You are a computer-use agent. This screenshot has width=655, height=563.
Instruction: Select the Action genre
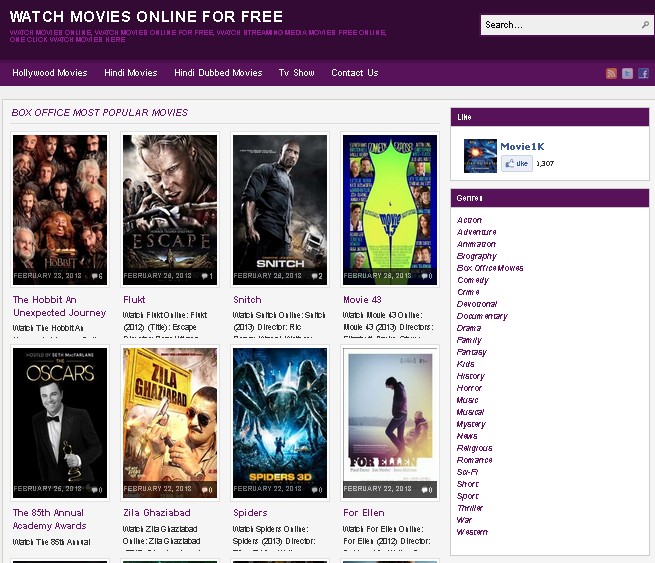click(469, 220)
